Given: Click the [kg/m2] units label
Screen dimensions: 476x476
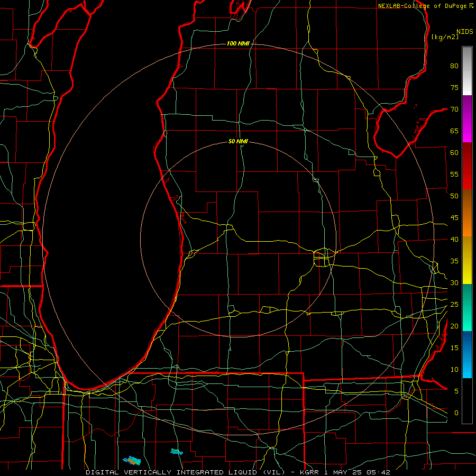Looking at the screenshot, I should tap(445, 37).
